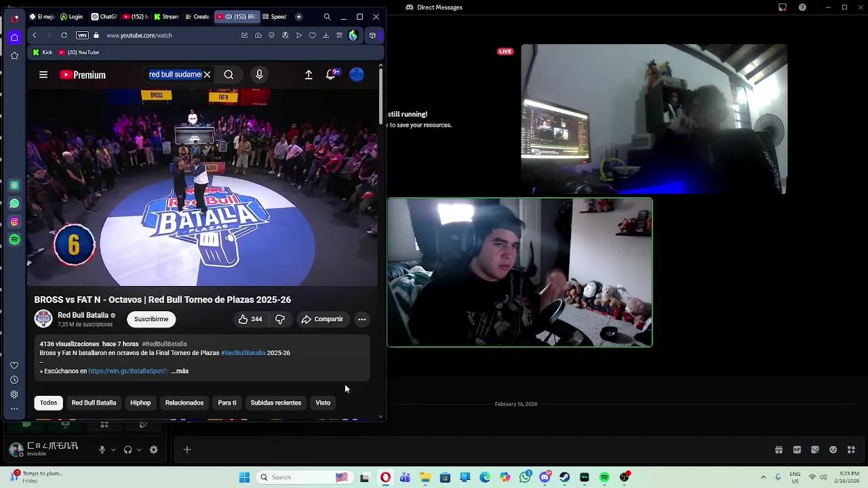Click the Compartir share button
This screenshot has height=488, width=868.
point(323,319)
